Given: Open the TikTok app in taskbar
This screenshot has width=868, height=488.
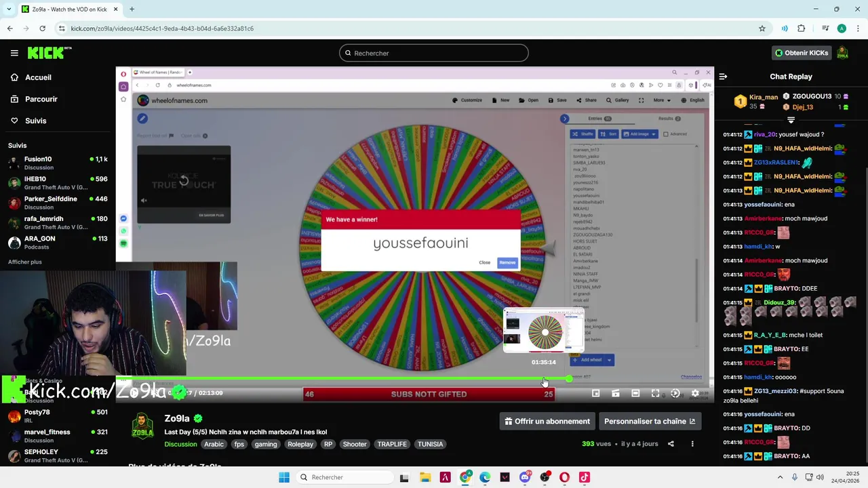Looking at the screenshot, I should tap(585, 477).
